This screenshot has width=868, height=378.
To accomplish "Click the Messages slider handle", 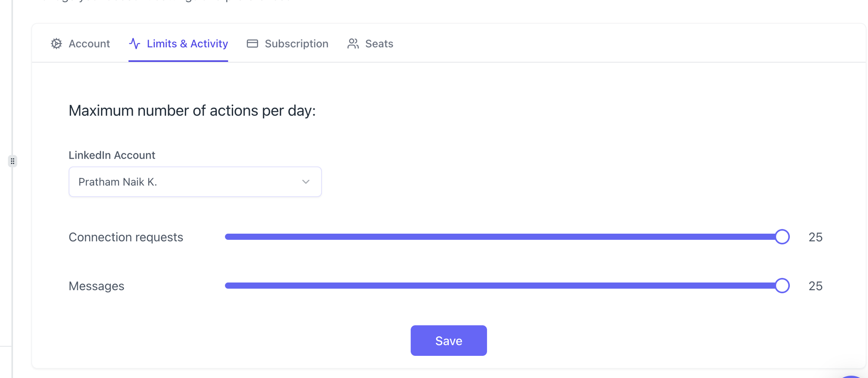I will point(782,285).
